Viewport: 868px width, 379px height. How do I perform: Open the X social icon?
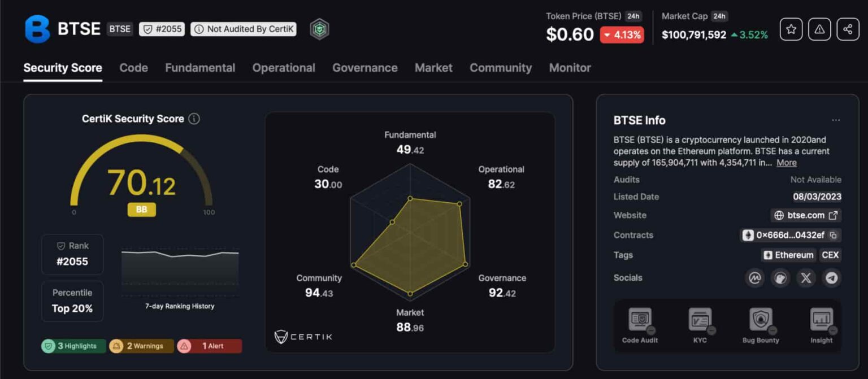click(x=806, y=278)
